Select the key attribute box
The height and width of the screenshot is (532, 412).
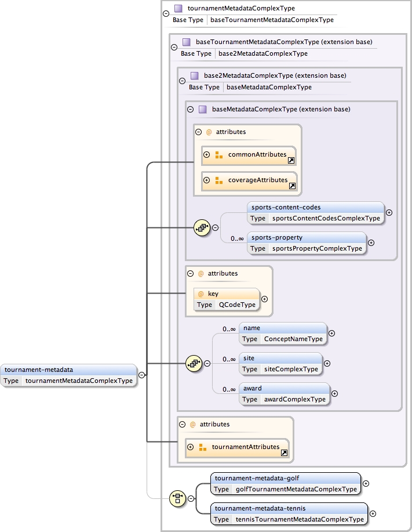click(x=226, y=299)
